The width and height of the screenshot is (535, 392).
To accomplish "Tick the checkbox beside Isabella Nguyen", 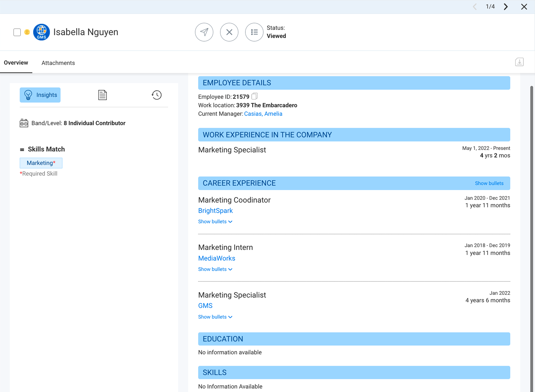I will pyautogui.click(x=17, y=32).
